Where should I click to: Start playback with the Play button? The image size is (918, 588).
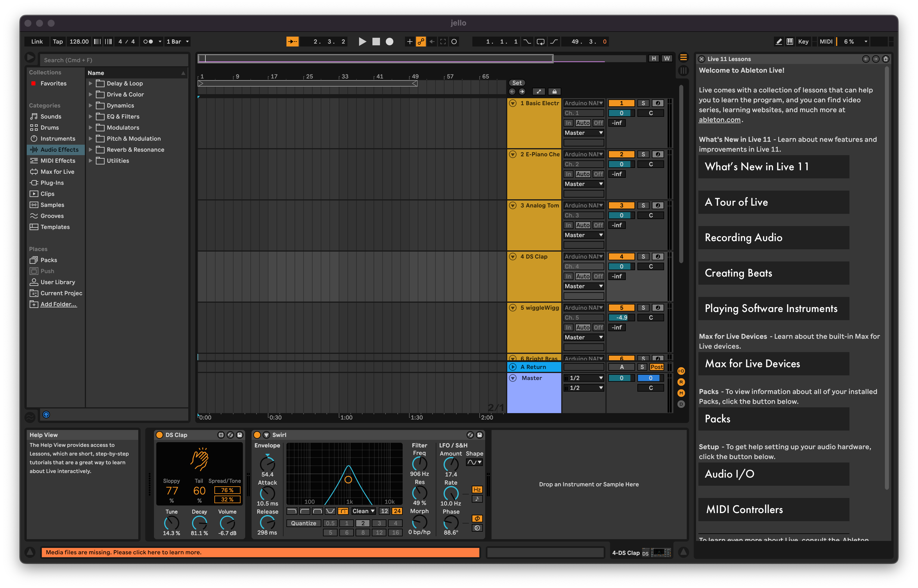[x=362, y=42]
